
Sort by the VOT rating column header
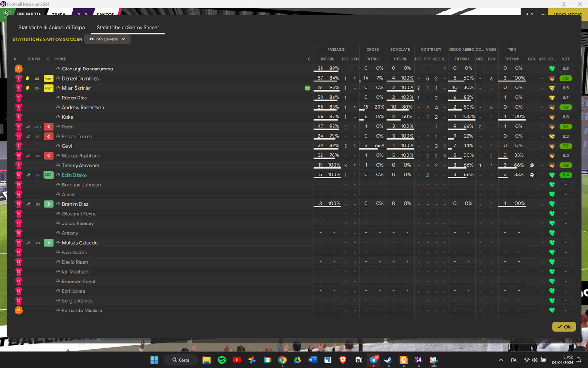pyautogui.click(x=565, y=59)
